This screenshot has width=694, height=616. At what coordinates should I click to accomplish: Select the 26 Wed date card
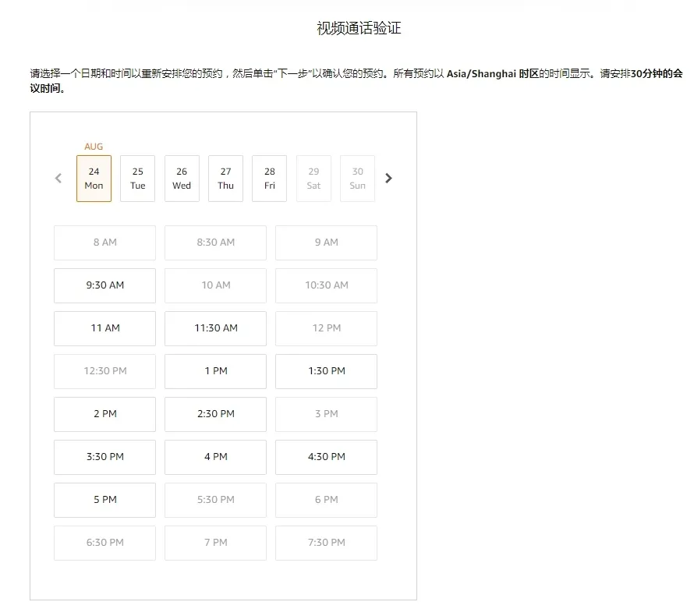coord(182,178)
